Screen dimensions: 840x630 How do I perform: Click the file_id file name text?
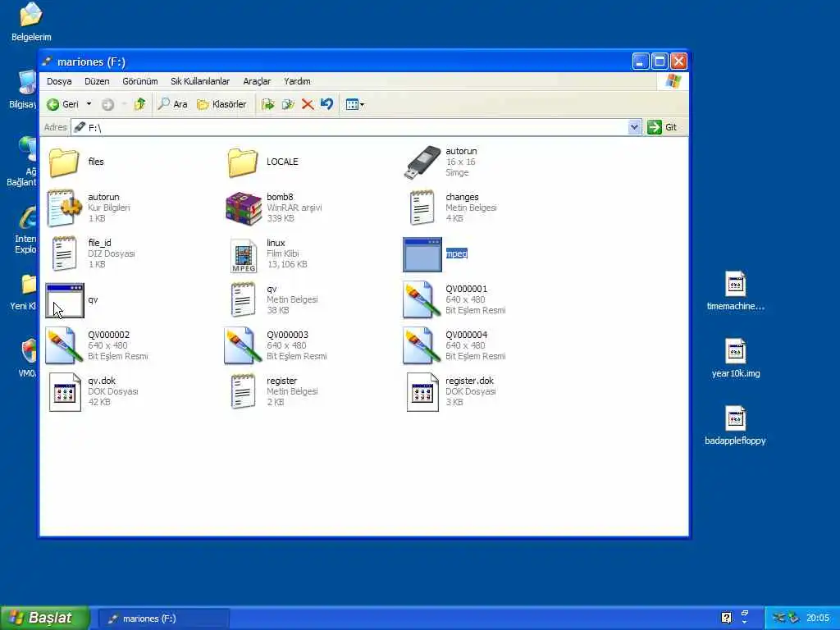[99, 243]
